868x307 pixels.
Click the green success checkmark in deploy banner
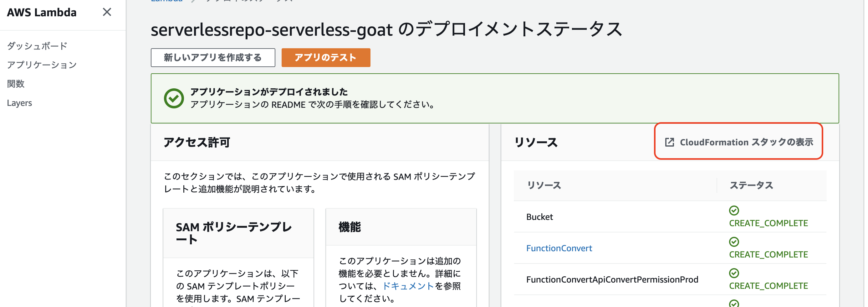tap(174, 98)
